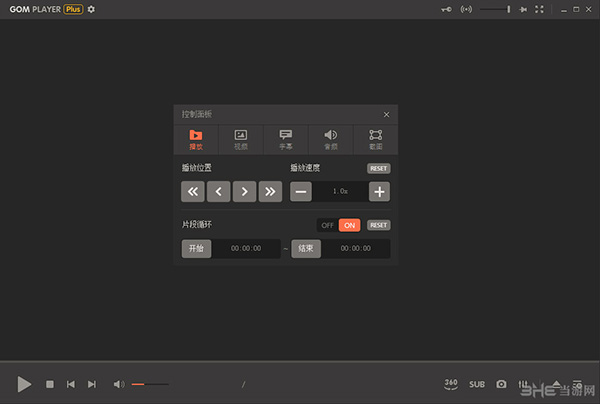Open the SUB subtitle options
The height and width of the screenshot is (404, 600).
coord(477,384)
